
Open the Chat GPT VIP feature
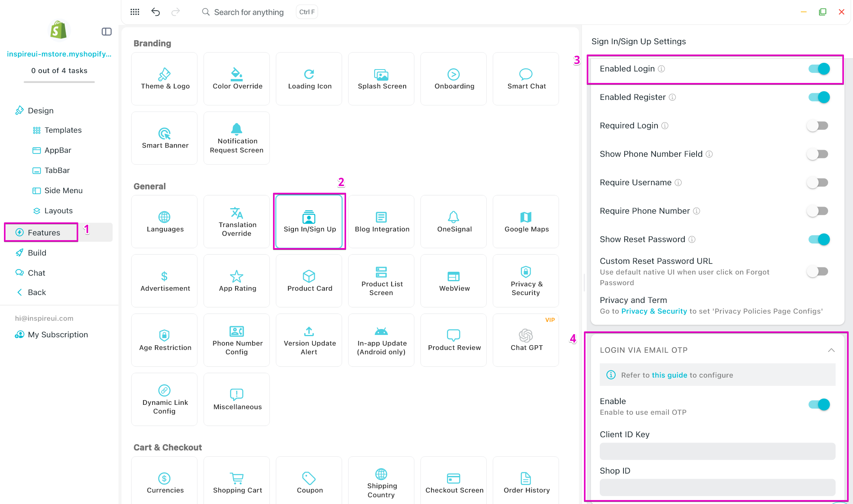pos(526,340)
